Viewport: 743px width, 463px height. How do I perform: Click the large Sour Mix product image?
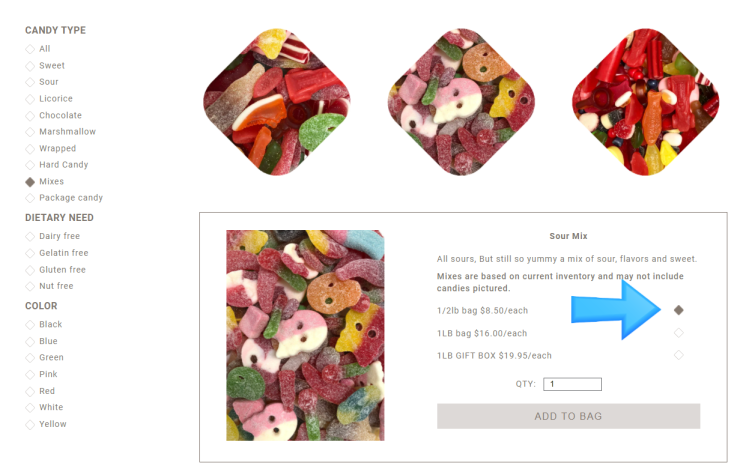click(305, 336)
